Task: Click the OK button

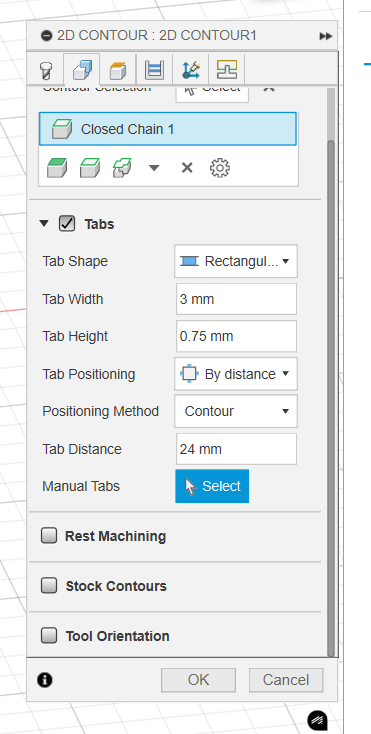Action: 198,680
